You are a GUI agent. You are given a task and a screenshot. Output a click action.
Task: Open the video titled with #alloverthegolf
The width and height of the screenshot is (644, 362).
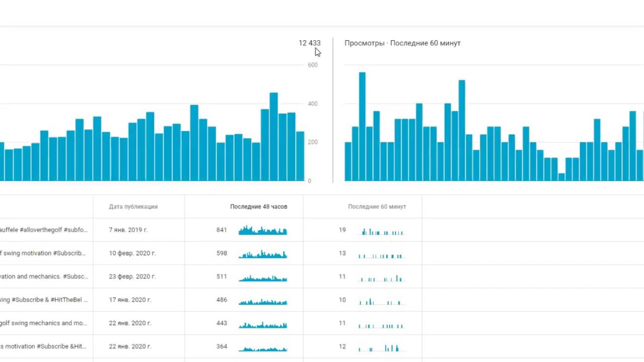44,230
